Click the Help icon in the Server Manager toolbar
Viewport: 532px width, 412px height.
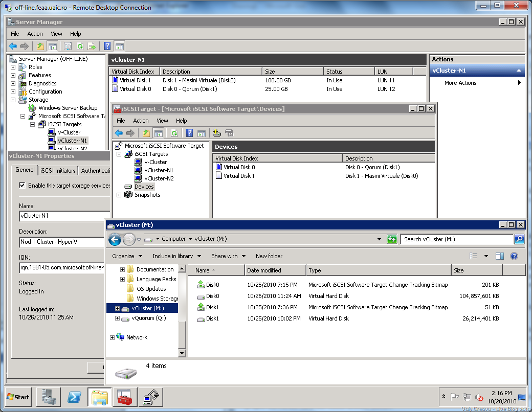point(107,46)
